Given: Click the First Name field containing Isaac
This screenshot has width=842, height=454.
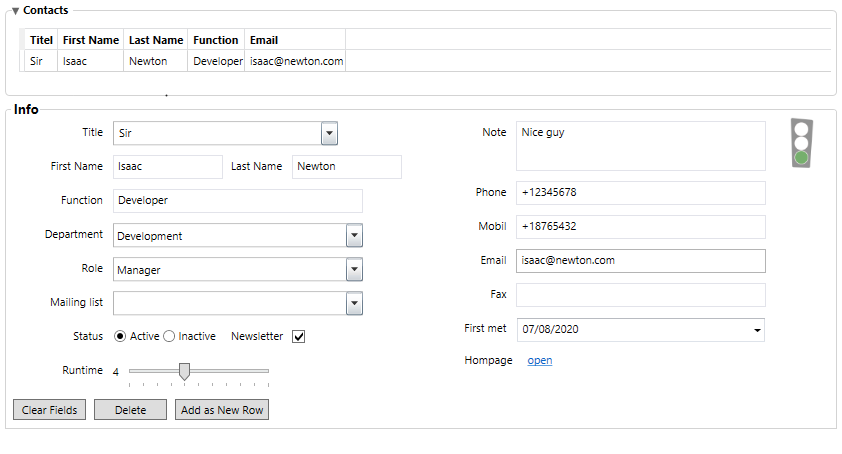Looking at the screenshot, I should [168, 167].
